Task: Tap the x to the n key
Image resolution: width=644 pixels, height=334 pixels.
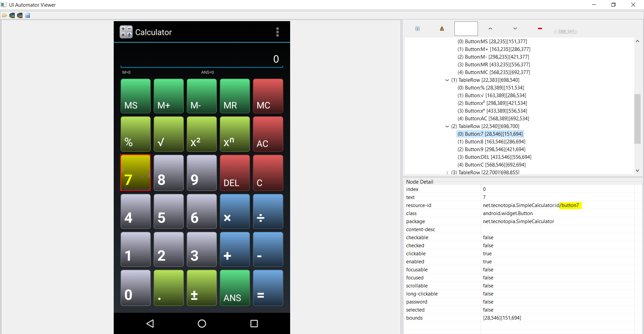Action: tap(235, 134)
